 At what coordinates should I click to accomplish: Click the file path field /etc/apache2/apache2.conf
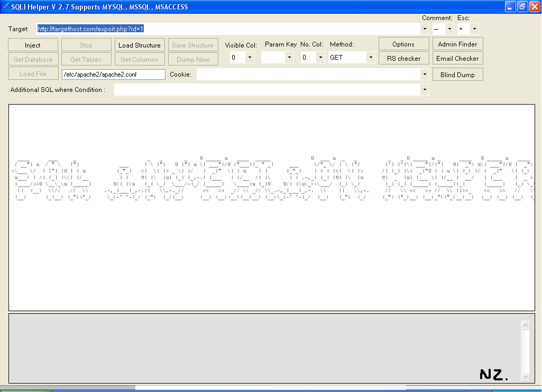click(x=113, y=74)
